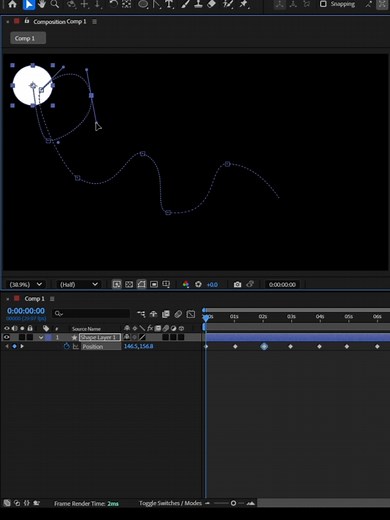Toggle the transparency grid
This screenshot has height=520, width=390.
point(129,284)
